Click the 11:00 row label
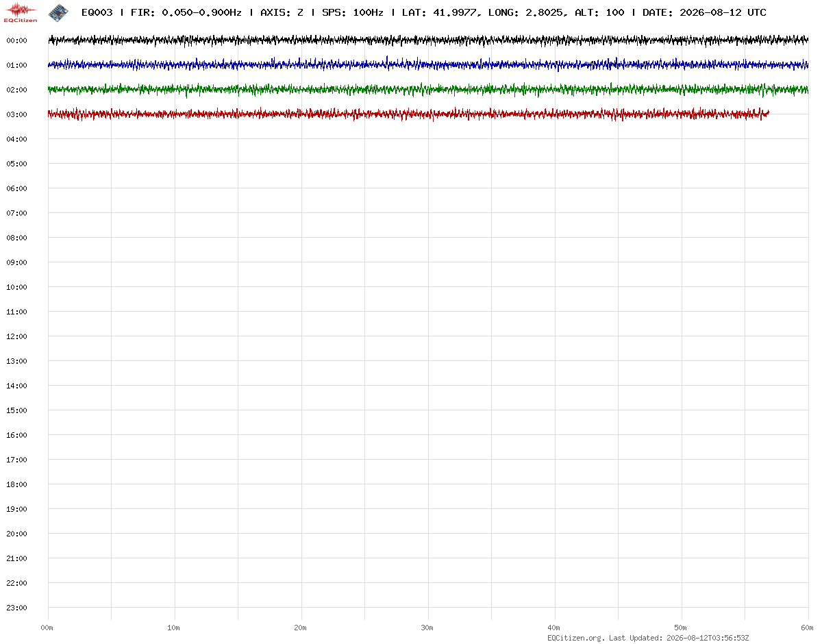This screenshot has height=644, width=822. [16, 312]
